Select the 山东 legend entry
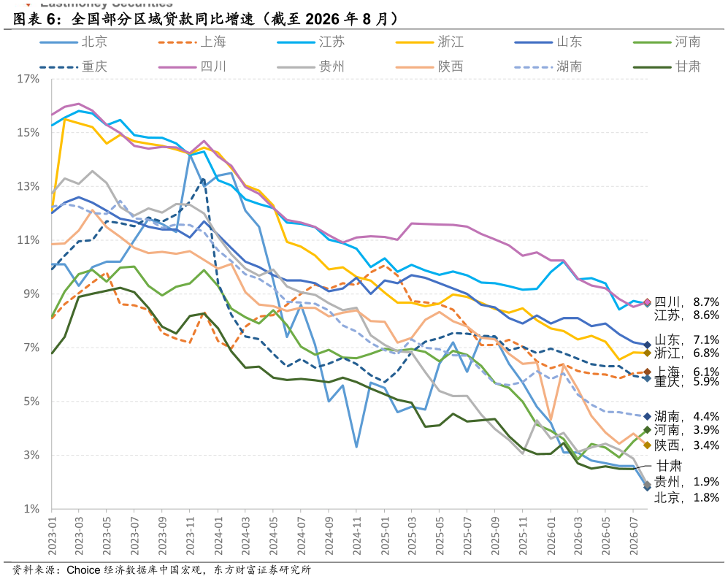The image size is (728, 579). [x=548, y=42]
